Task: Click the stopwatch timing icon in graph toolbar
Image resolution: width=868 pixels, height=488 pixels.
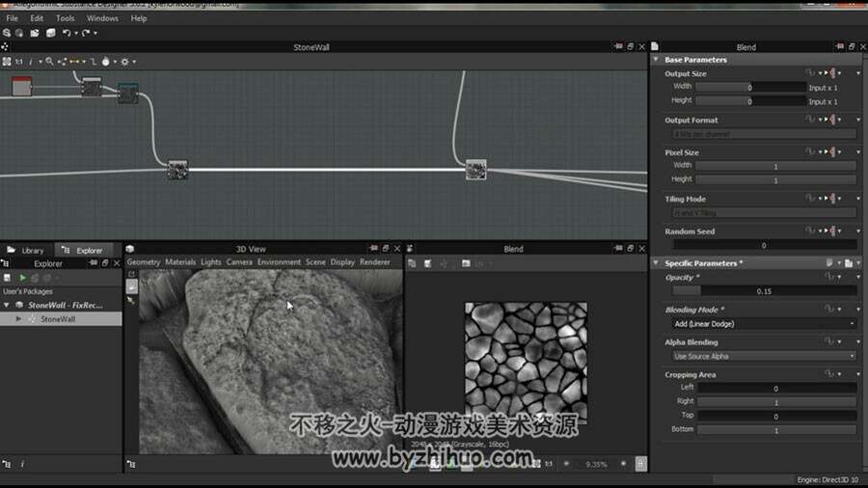Action: click(106, 62)
